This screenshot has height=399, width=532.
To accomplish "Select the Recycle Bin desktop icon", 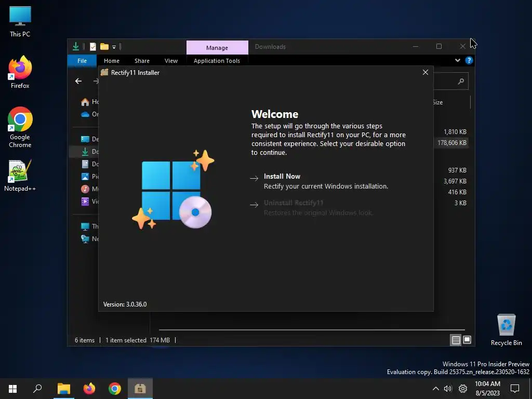I will pyautogui.click(x=506, y=330).
